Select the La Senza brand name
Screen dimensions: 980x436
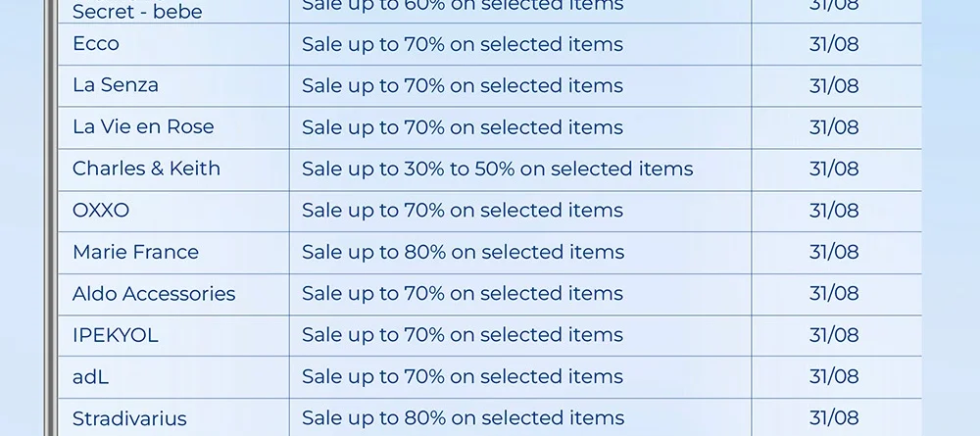[x=116, y=85]
